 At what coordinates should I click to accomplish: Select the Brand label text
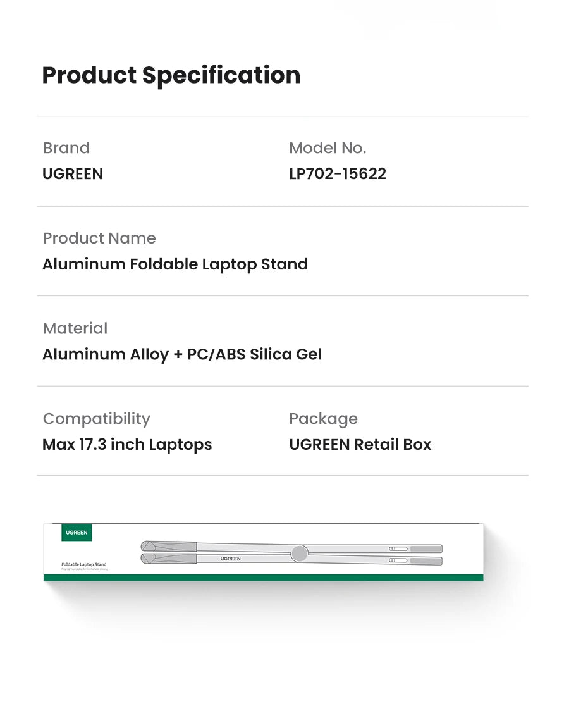click(x=66, y=147)
